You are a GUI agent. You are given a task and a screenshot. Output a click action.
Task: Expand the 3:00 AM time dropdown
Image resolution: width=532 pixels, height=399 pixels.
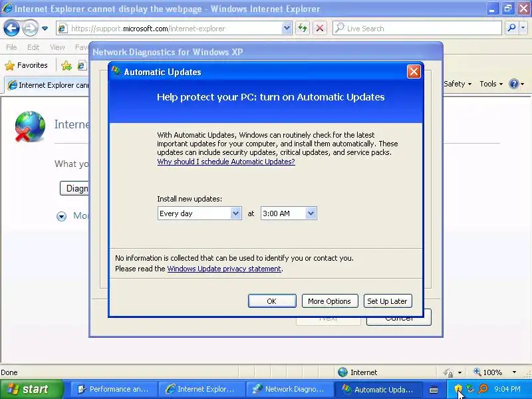pyautogui.click(x=311, y=213)
